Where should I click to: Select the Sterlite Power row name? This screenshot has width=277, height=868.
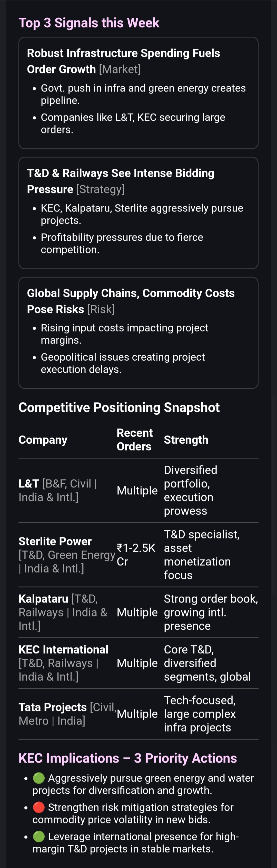pos(55,542)
